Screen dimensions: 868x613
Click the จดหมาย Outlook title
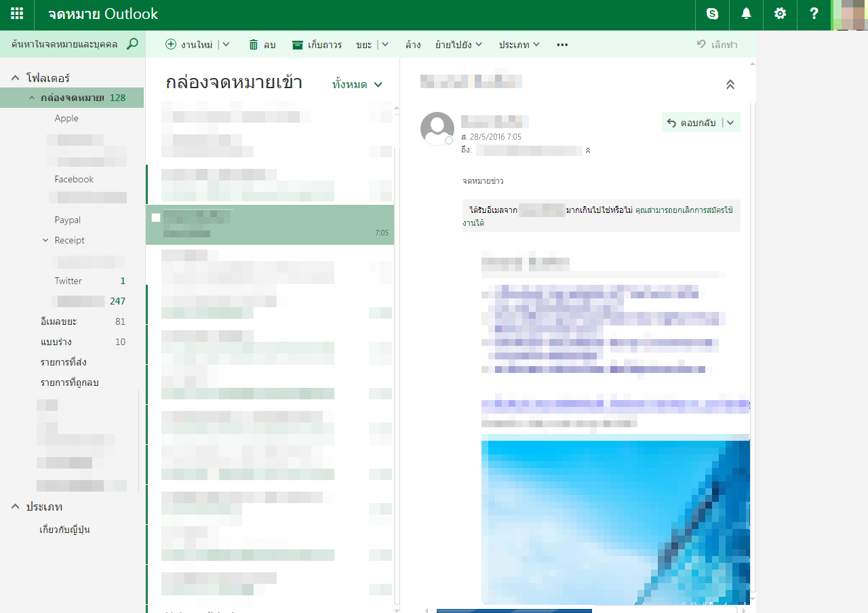pos(103,14)
